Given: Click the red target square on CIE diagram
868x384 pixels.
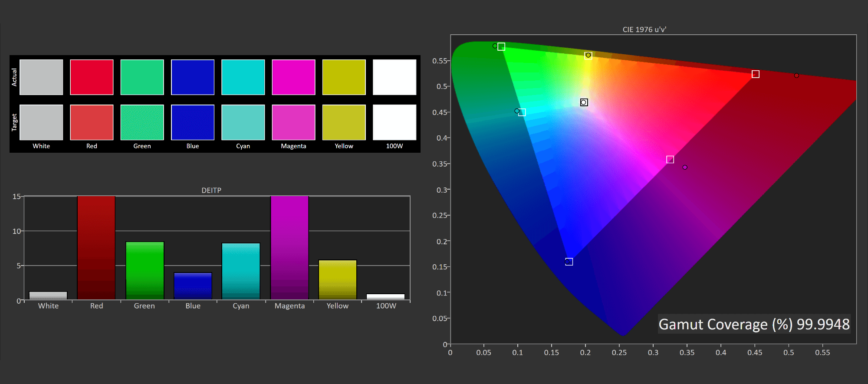Looking at the screenshot, I should click(x=756, y=74).
